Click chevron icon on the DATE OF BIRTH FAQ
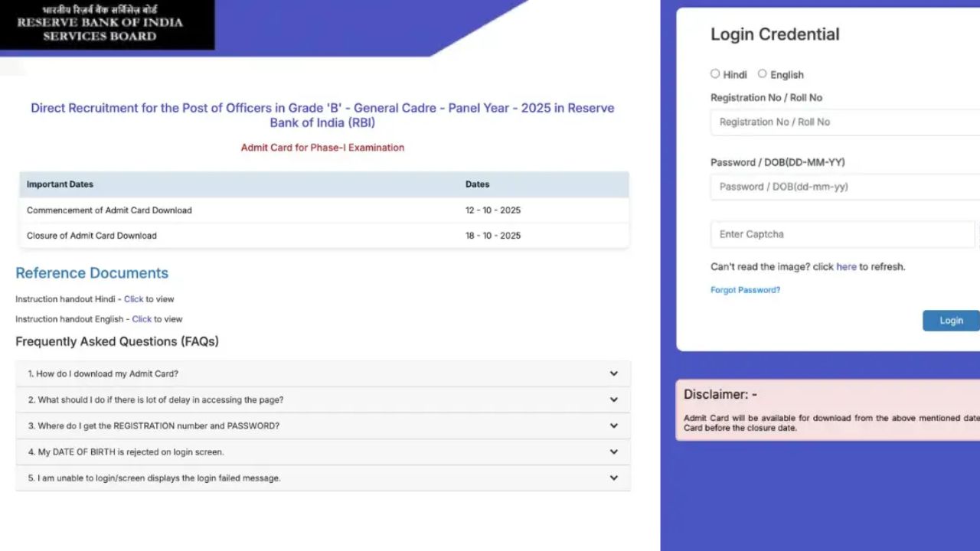Viewport: 980px width, 551px height. (614, 452)
